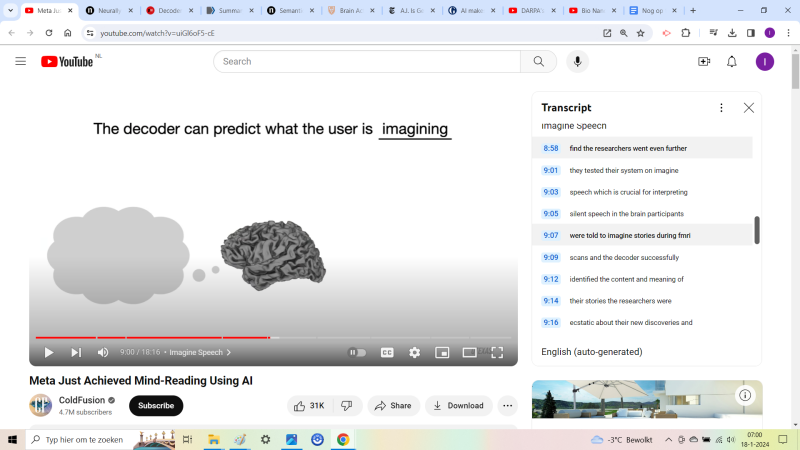Mute the video volume
The height and width of the screenshot is (450, 800).
click(x=103, y=352)
